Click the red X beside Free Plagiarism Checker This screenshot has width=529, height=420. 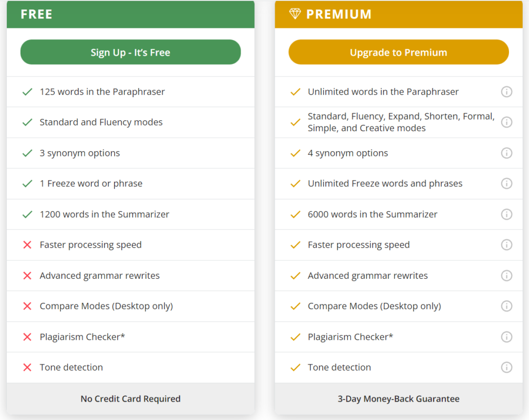pyautogui.click(x=27, y=337)
